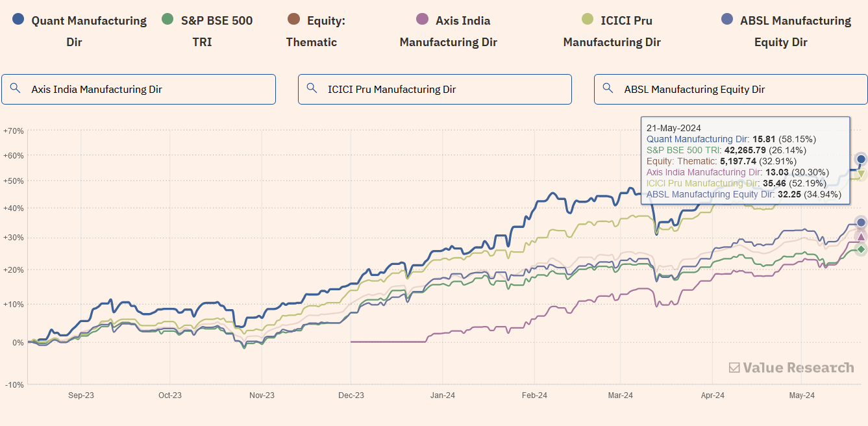Click the Value Research watermark text
The width and height of the screenshot is (868, 426).
pyautogui.click(x=798, y=368)
